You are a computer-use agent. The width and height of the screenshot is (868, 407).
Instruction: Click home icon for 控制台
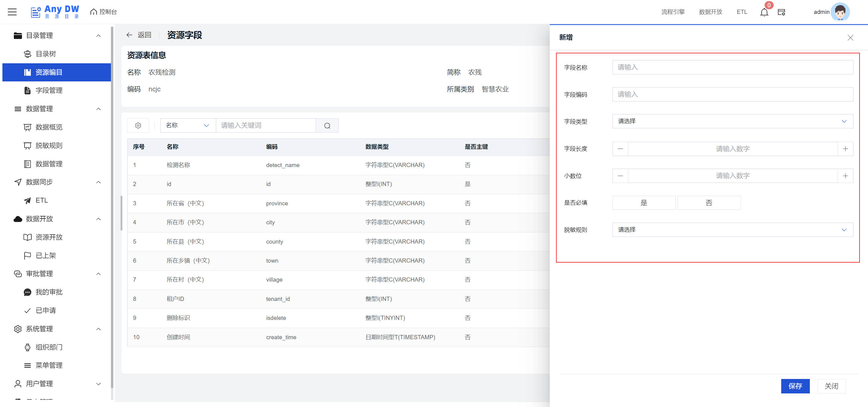tap(93, 12)
